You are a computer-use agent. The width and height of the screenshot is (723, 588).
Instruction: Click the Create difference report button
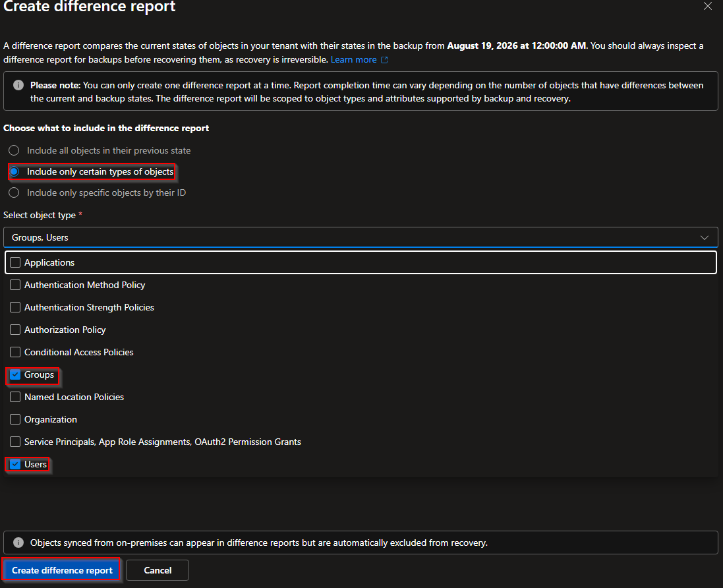pos(62,570)
